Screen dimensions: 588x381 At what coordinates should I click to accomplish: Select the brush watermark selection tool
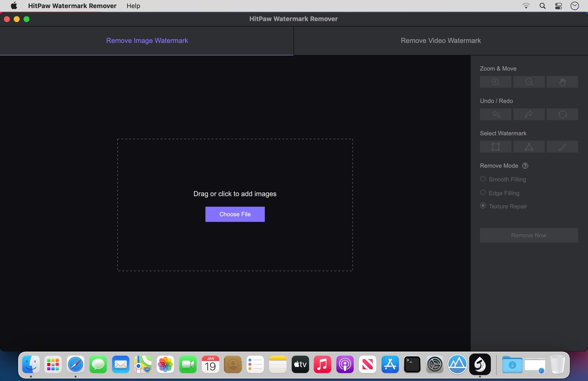(x=562, y=147)
